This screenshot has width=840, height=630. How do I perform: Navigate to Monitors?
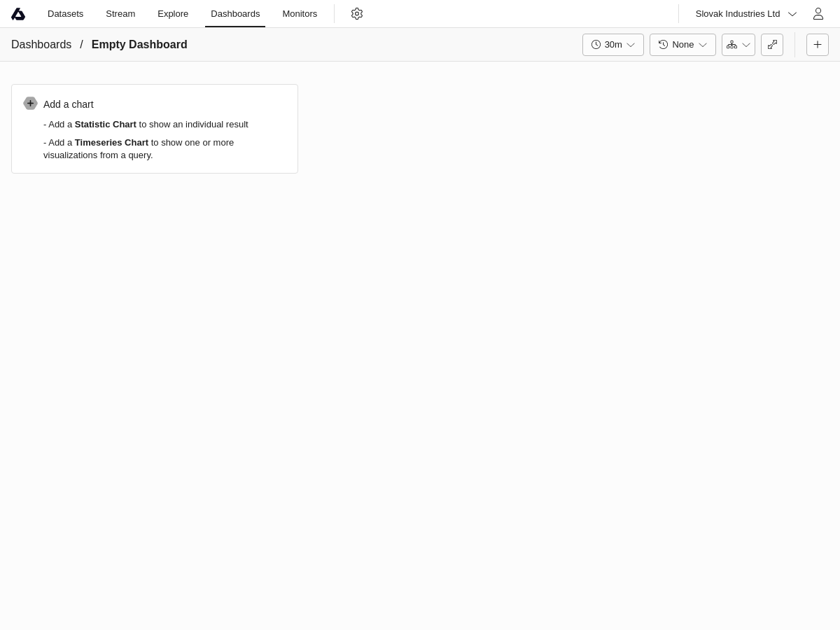tap(300, 14)
